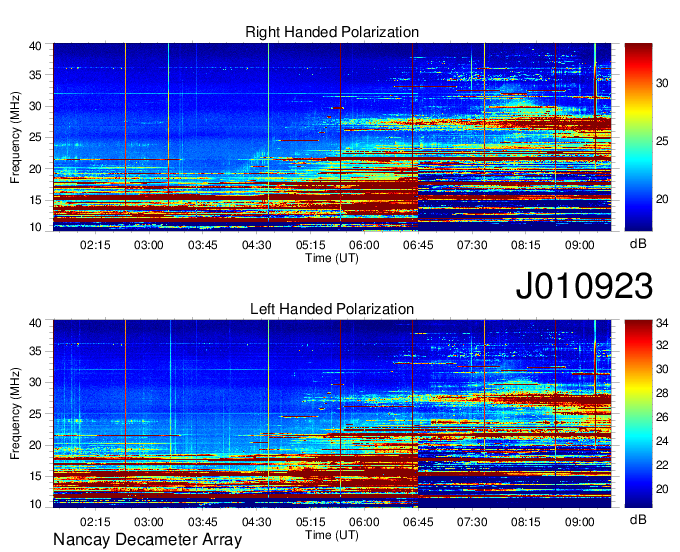Click the 26 dB value on Left Handed colorbar
Viewport: 680px width, 552px height.
(662, 417)
